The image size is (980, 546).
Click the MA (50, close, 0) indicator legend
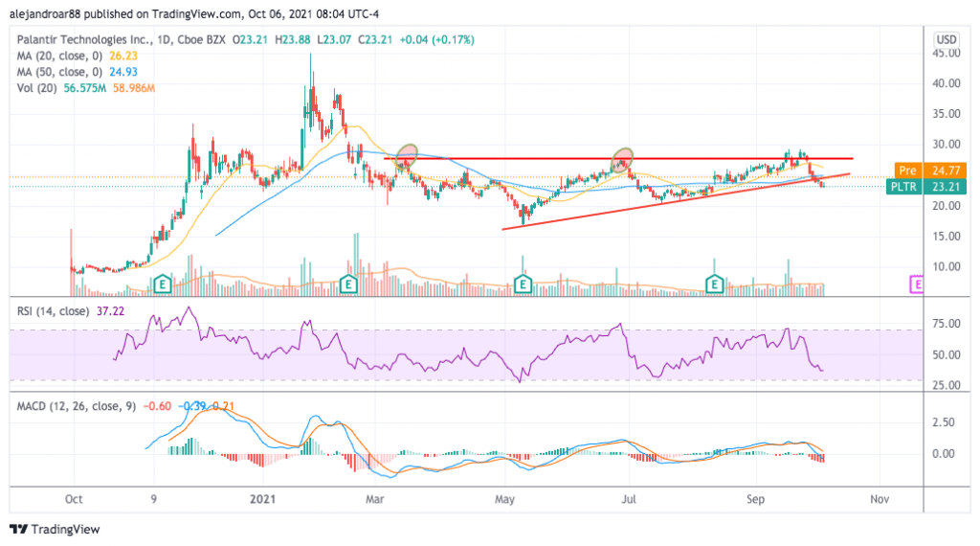[x=59, y=72]
